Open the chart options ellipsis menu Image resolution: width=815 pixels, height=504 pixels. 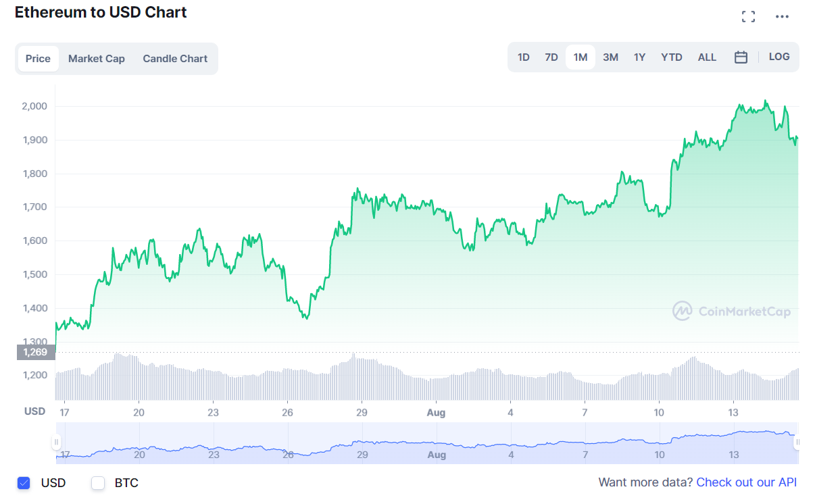click(782, 16)
